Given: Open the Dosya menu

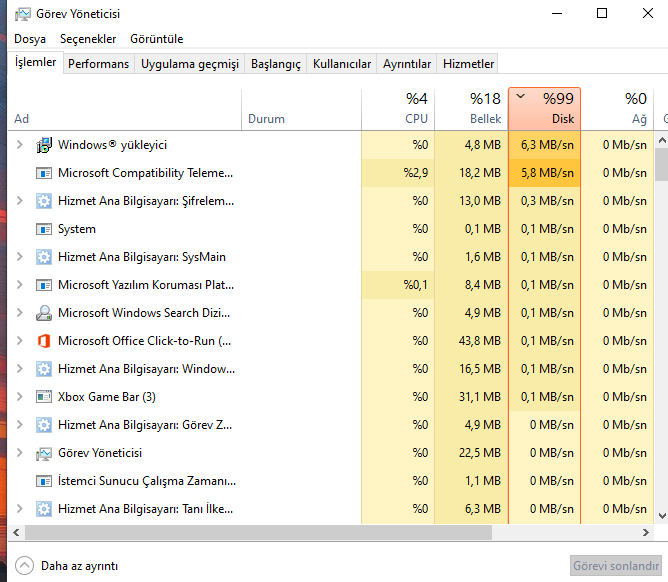Looking at the screenshot, I should pos(30,39).
